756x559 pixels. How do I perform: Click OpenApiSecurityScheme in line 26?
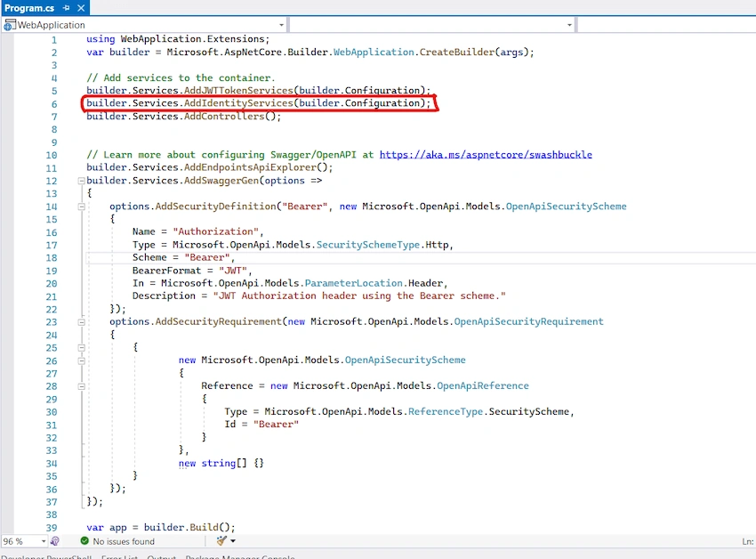pyautogui.click(x=405, y=361)
